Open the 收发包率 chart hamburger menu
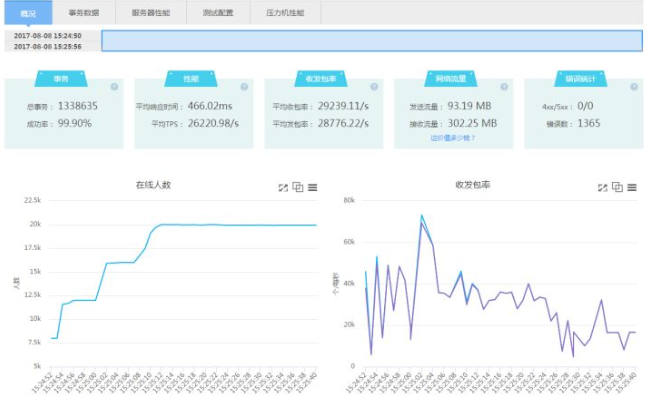Screen dimensions: 645x397 point(632,188)
